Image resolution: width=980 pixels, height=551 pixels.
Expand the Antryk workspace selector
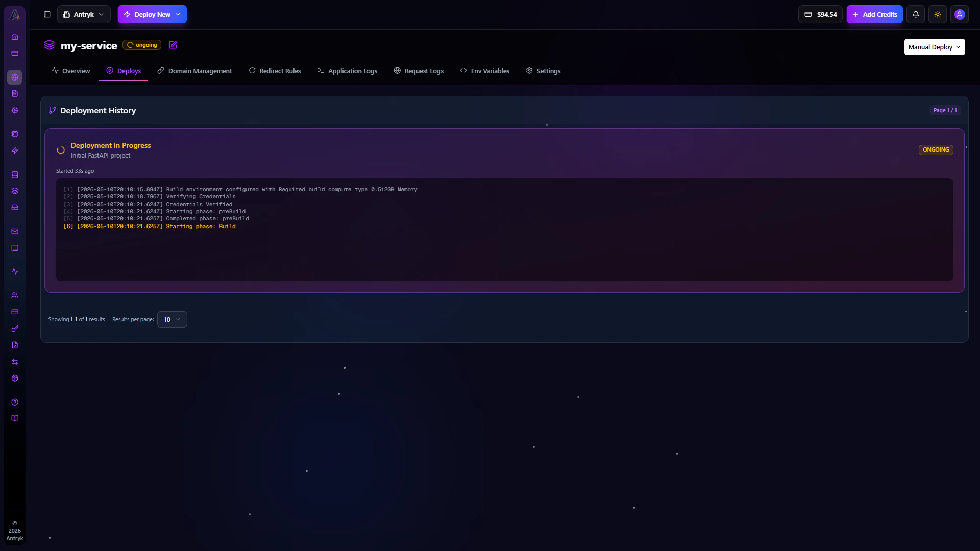[x=84, y=14]
